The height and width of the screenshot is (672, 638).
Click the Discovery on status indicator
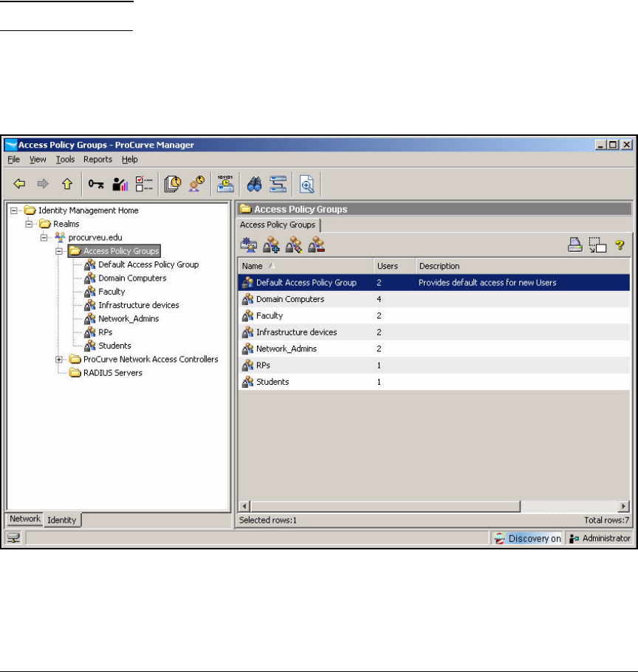pyautogui.click(x=527, y=538)
